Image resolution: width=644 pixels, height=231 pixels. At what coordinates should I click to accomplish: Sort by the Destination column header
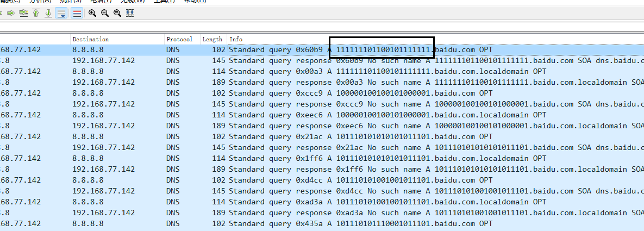[x=117, y=40]
